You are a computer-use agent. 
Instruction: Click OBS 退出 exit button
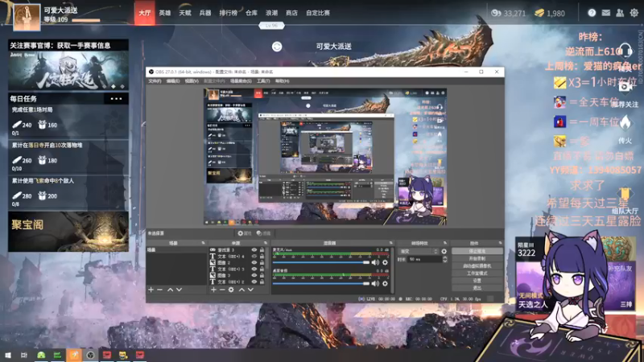[x=477, y=288]
